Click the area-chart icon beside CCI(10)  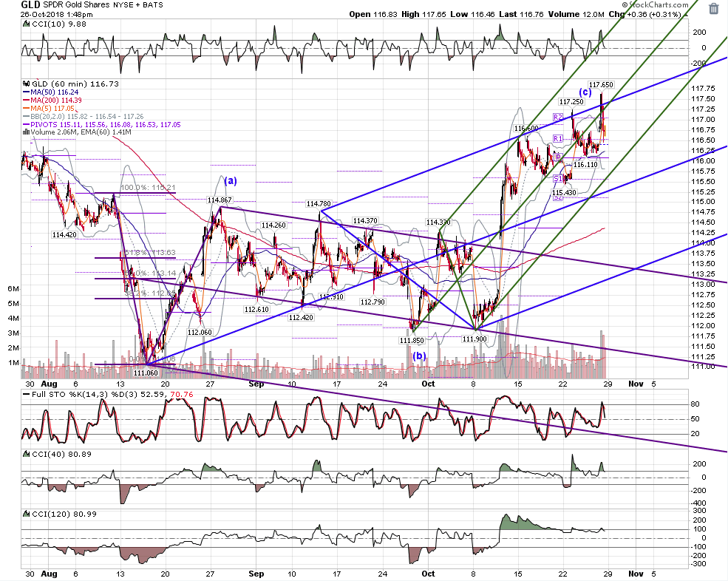pyautogui.click(x=25, y=24)
